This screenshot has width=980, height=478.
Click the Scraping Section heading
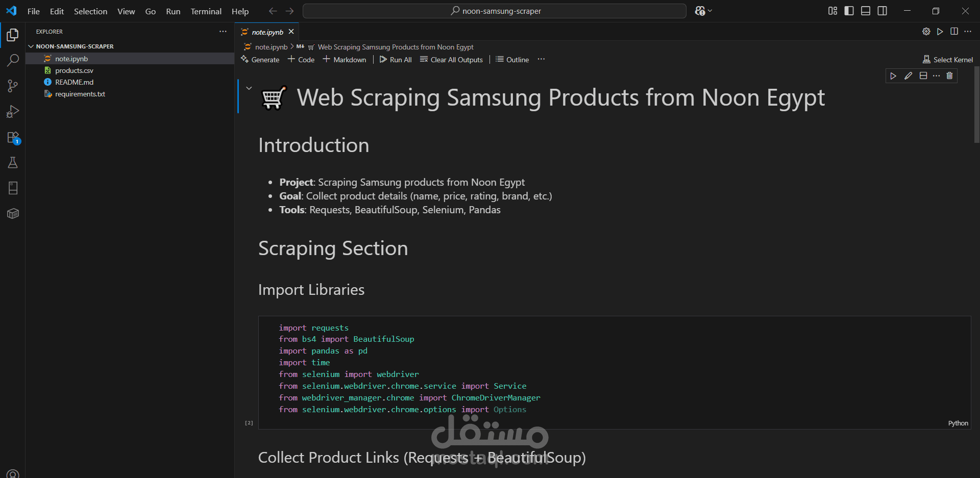[x=333, y=249]
